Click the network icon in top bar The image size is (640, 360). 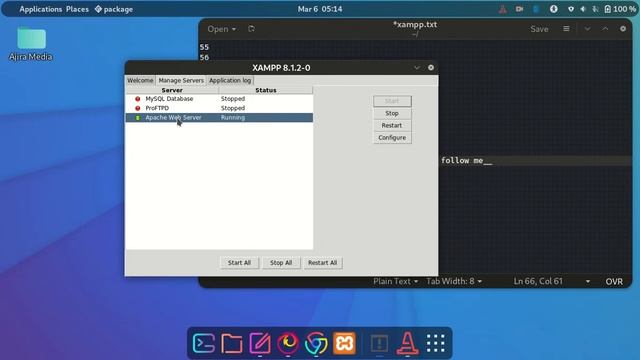point(596,9)
